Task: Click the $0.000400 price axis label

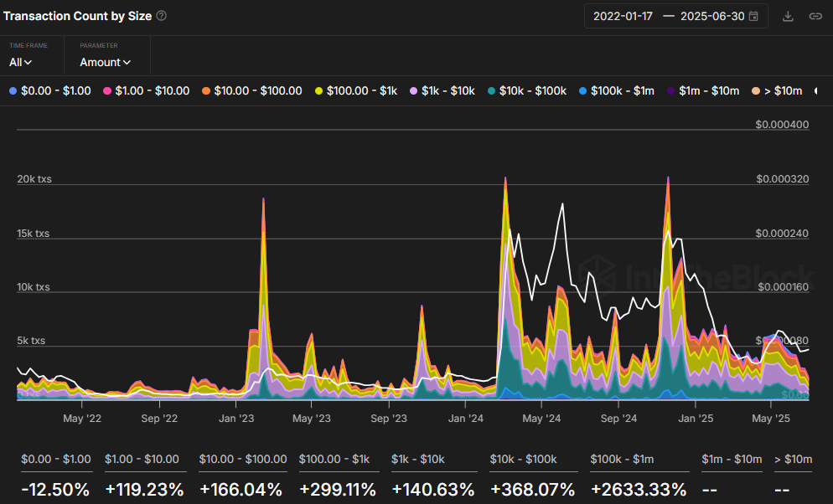Action: 782,125
